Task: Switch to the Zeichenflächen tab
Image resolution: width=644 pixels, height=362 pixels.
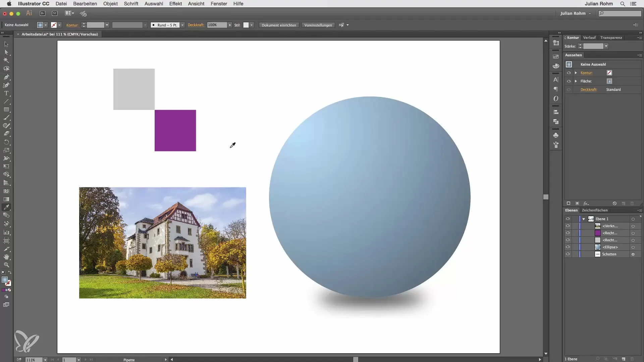Action: point(594,210)
